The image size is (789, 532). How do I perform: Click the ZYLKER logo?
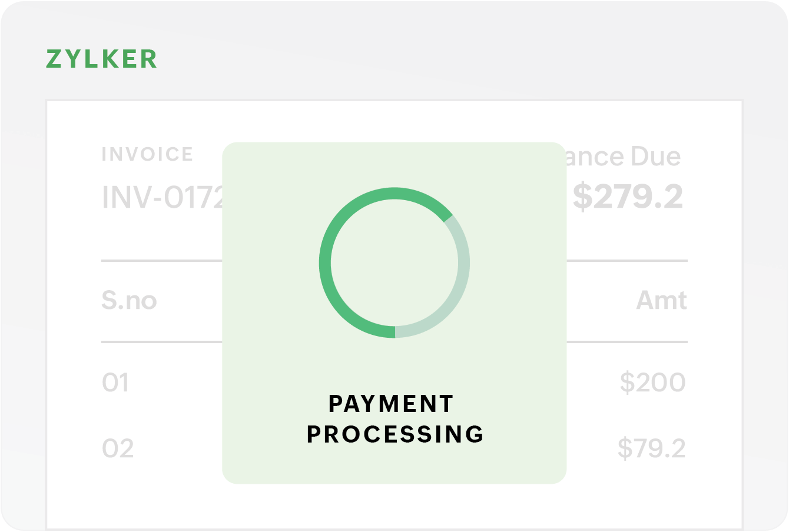(x=101, y=59)
